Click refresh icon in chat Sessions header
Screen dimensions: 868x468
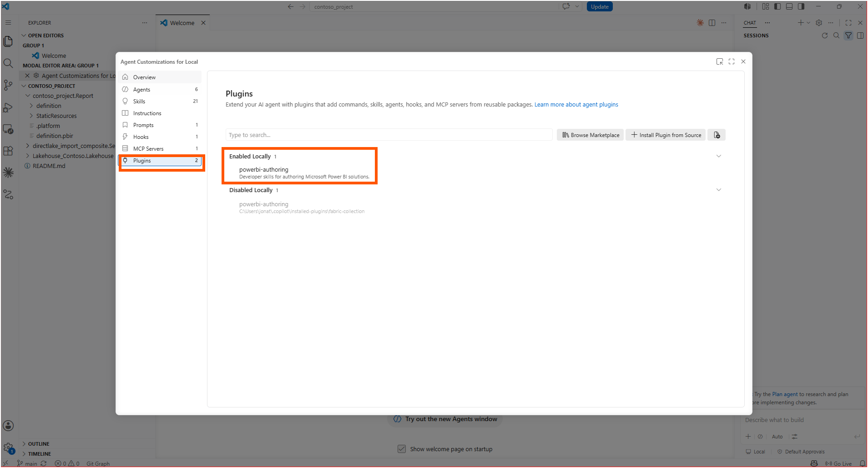click(x=825, y=36)
